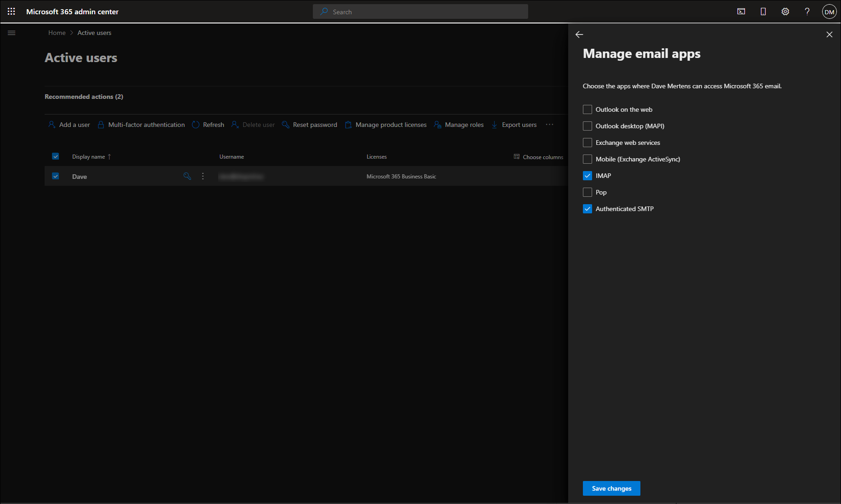This screenshot has height=504, width=841.
Task: Click Reset password command
Action: 310,125
